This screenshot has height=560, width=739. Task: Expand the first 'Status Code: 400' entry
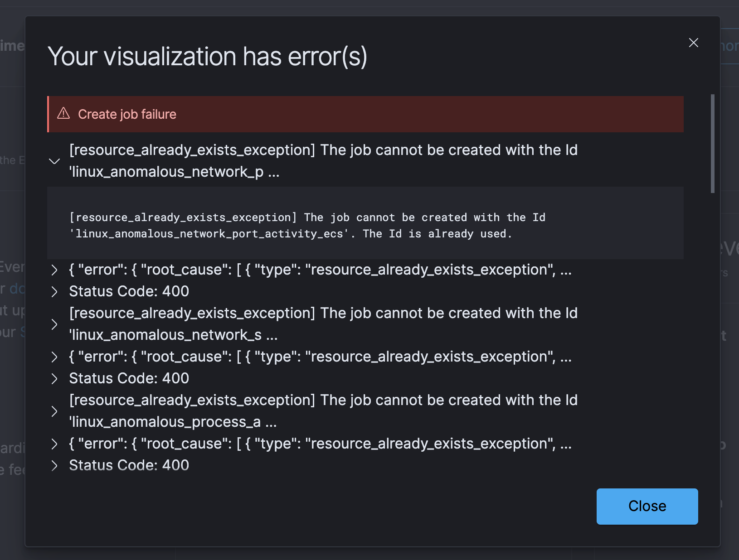(54, 292)
